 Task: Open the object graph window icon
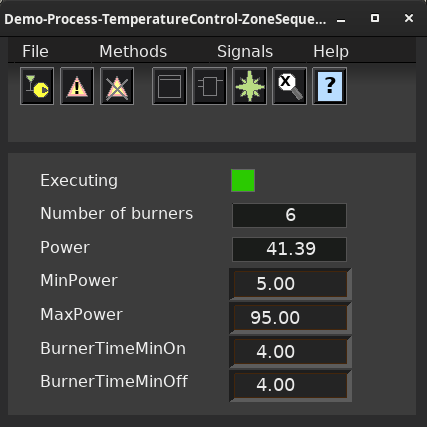(x=169, y=86)
